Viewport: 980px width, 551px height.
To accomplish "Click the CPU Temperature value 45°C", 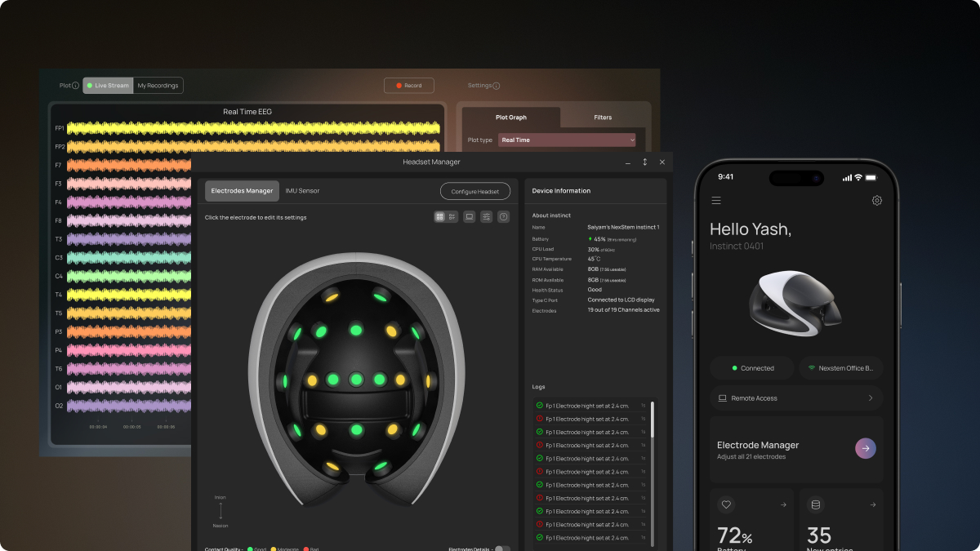I will coord(594,259).
